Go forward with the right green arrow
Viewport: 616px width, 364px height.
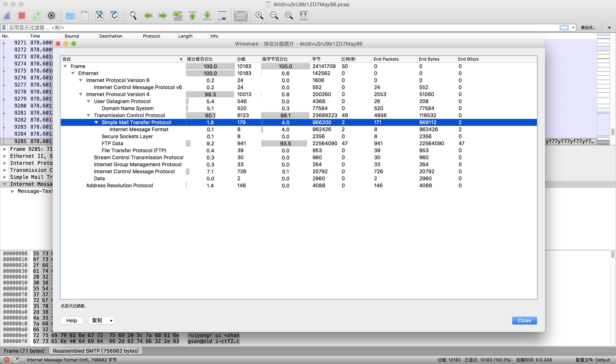pyautogui.click(x=163, y=16)
